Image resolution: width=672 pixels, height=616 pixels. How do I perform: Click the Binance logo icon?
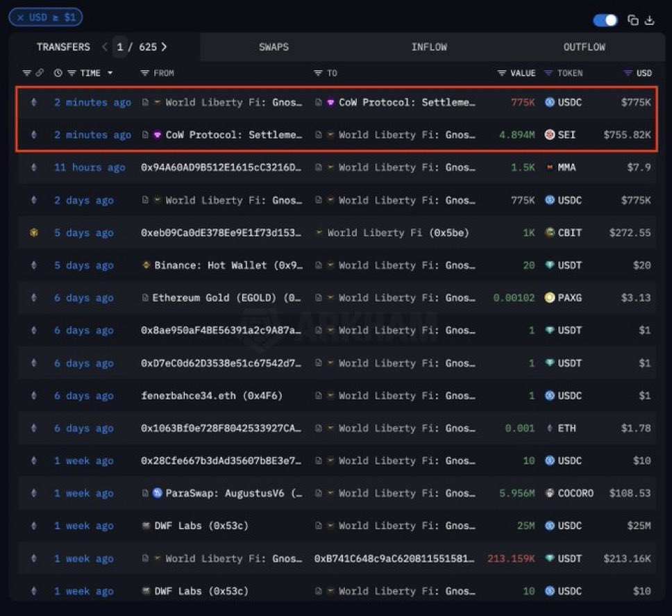pos(146,265)
